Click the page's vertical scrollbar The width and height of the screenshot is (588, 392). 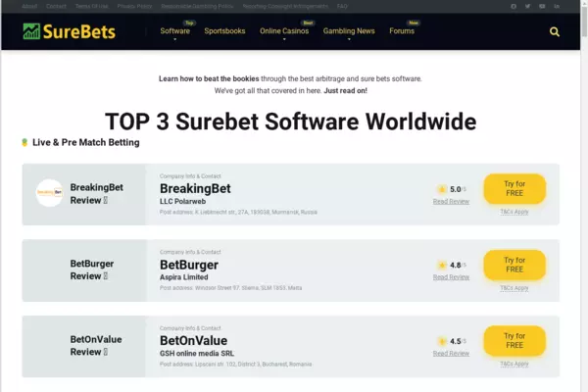pos(584,196)
